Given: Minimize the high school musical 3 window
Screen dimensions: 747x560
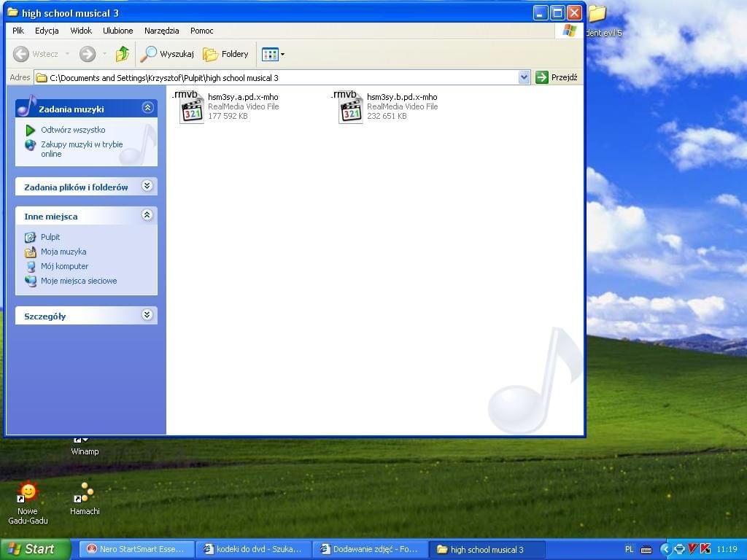Looking at the screenshot, I should 541,13.
